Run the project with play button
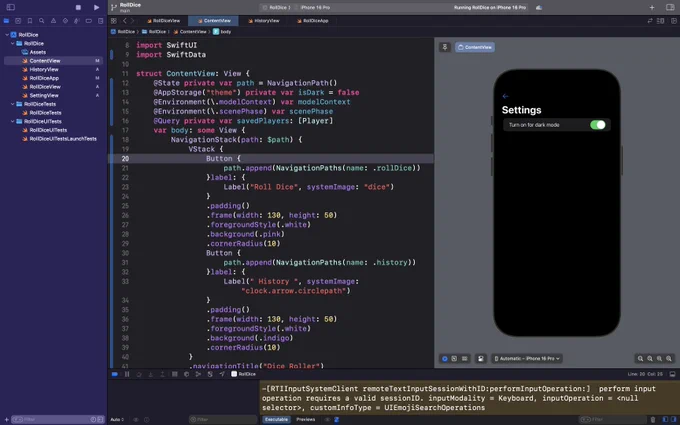Screen dimensions: 680x425 pos(96,7)
